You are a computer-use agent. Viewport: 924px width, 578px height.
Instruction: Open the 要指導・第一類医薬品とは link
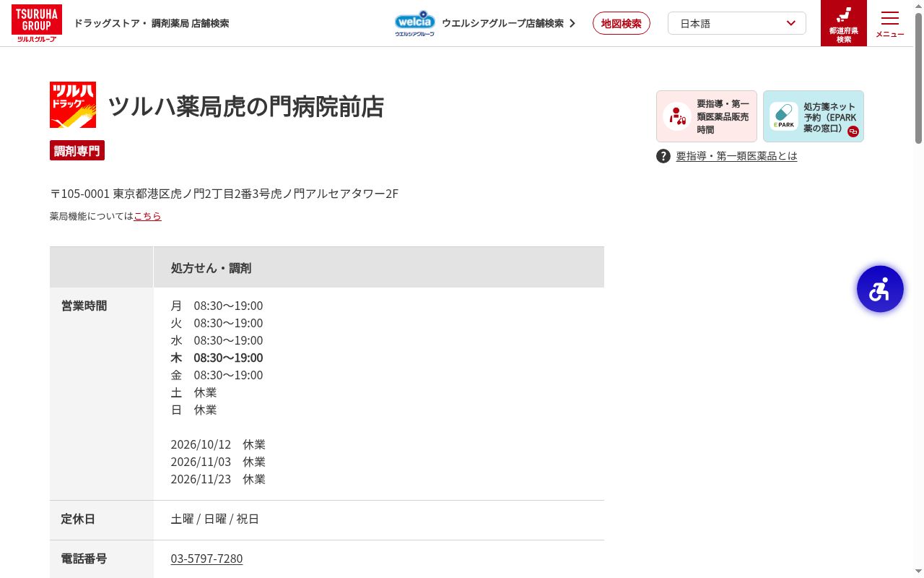[x=736, y=156]
